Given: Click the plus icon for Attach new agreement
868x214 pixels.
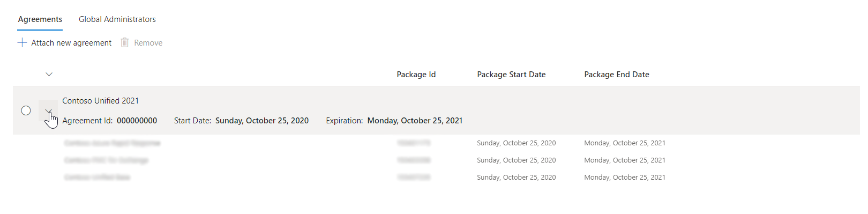Looking at the screenshot, I should (22, 43).
